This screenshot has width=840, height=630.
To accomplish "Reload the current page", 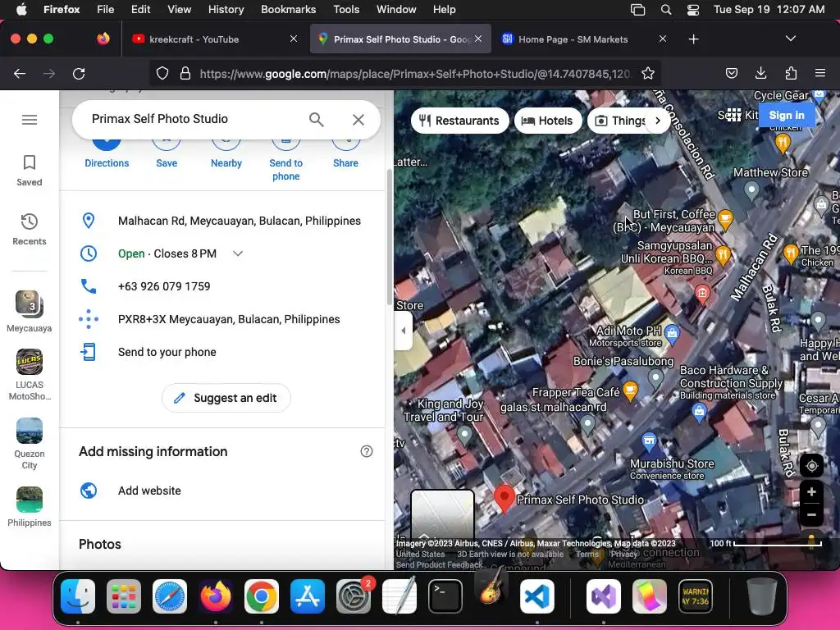I will click(x=79, y=73).
